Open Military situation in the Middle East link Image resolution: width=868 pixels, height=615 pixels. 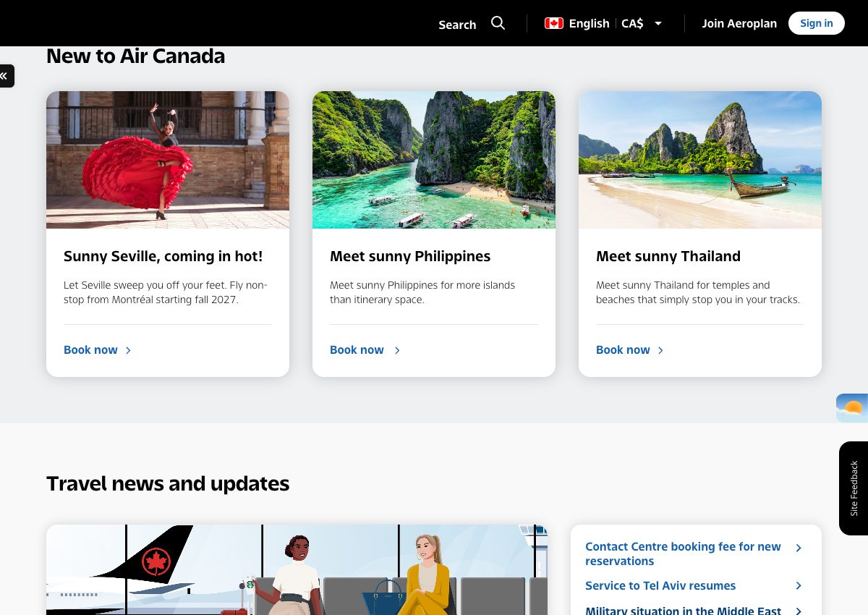click(683, 611)
